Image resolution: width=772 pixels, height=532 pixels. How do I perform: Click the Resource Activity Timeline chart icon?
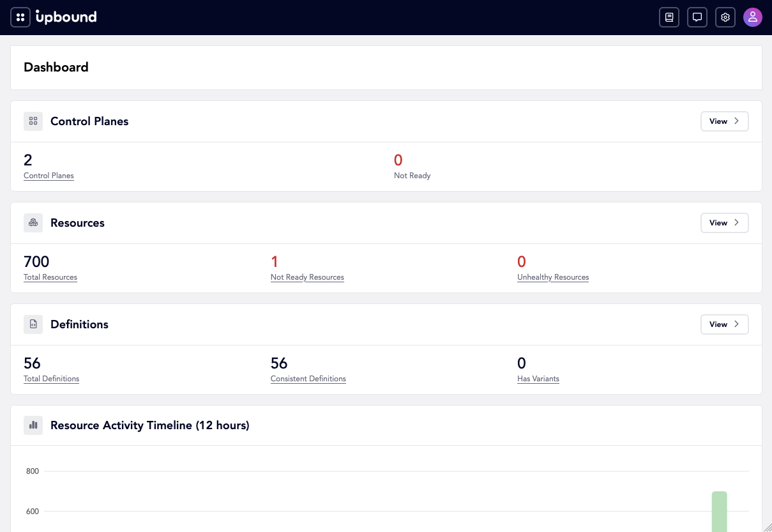pos(33,425)
